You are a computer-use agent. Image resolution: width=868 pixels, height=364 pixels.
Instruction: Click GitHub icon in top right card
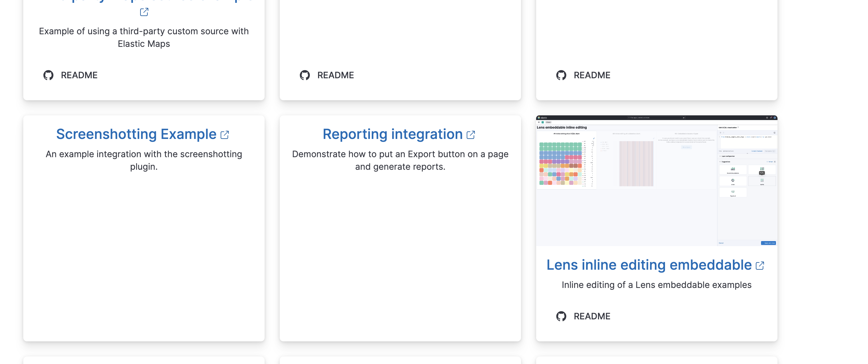pyautogui.click(x=561, y=75)
